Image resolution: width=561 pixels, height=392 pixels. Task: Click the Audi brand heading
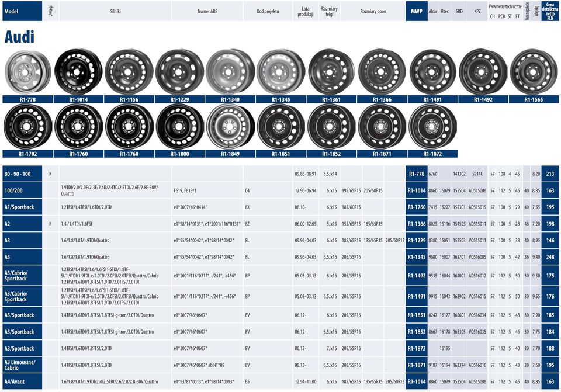(20, 37)
